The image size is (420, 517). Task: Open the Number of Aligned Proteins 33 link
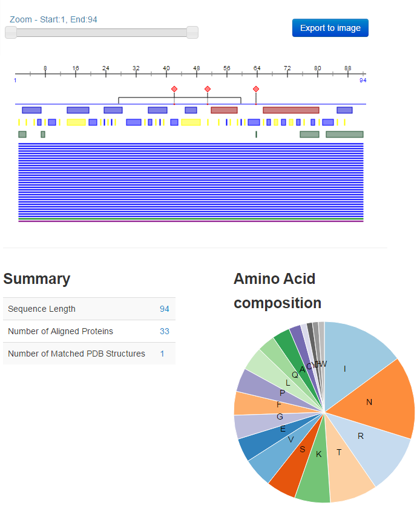[x=164, y=331]
